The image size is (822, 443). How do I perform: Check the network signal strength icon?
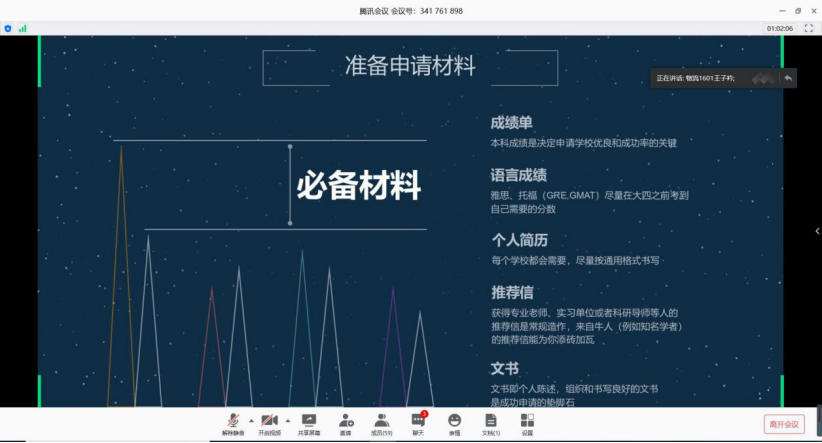click(22, 28)
